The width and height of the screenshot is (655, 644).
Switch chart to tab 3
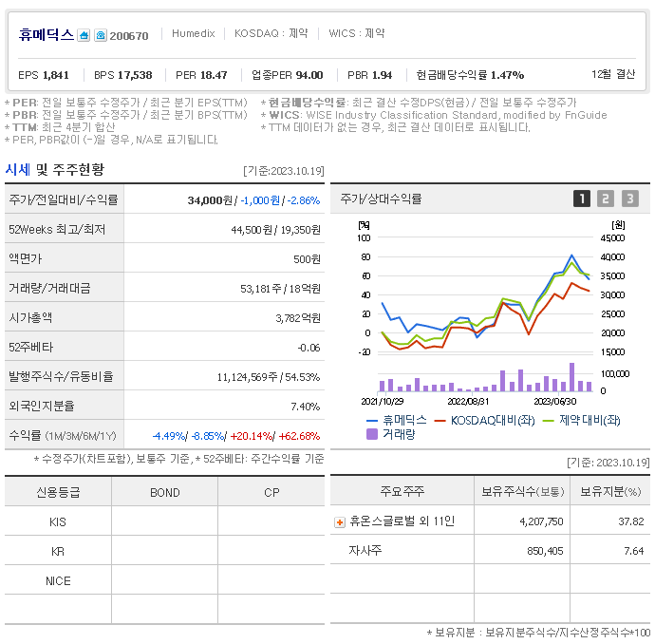(630, 199)
